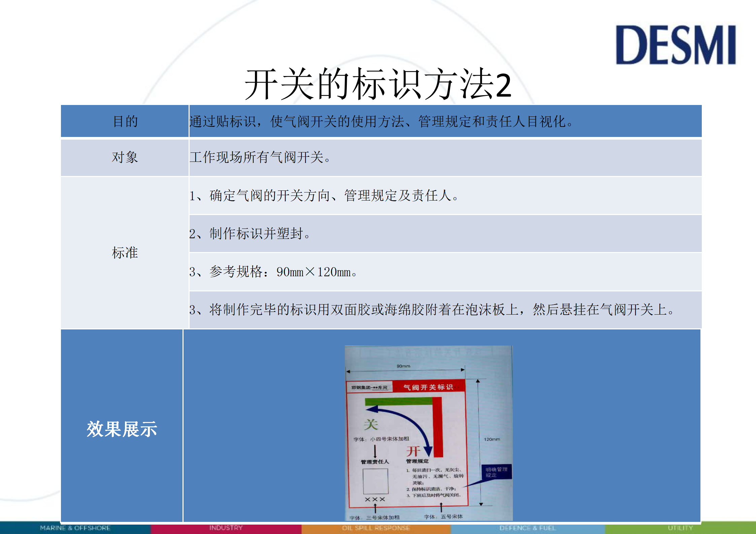Click the MARINE & OFFSHORE footer segment
The width and height of the screenshot is (756, 534).
(75, 528)
